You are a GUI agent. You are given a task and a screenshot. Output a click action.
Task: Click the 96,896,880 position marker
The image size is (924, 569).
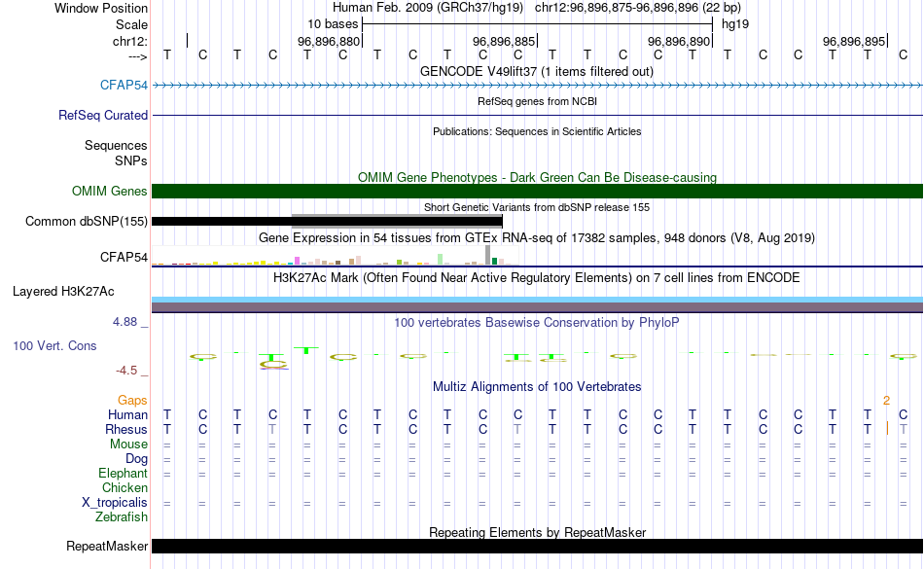click(x=328, y=41)
